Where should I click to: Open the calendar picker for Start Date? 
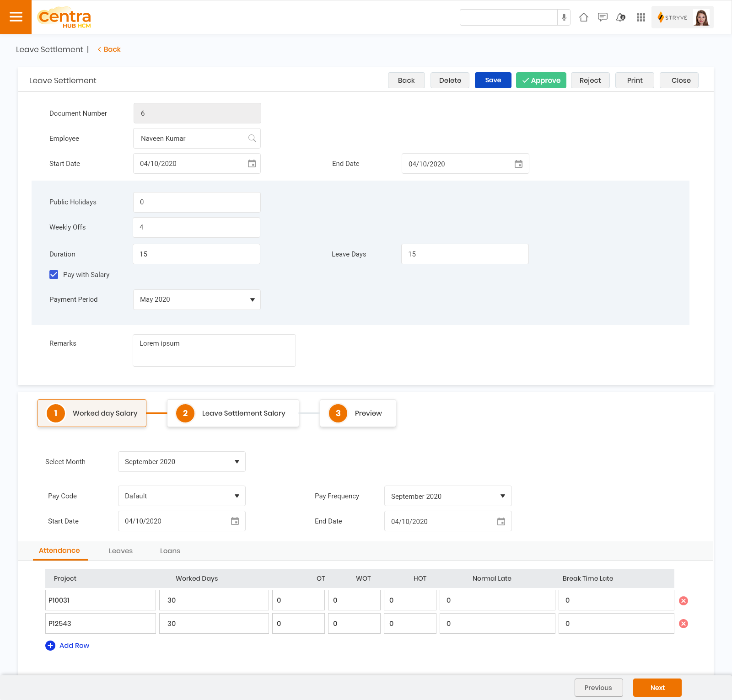[251, 163]
